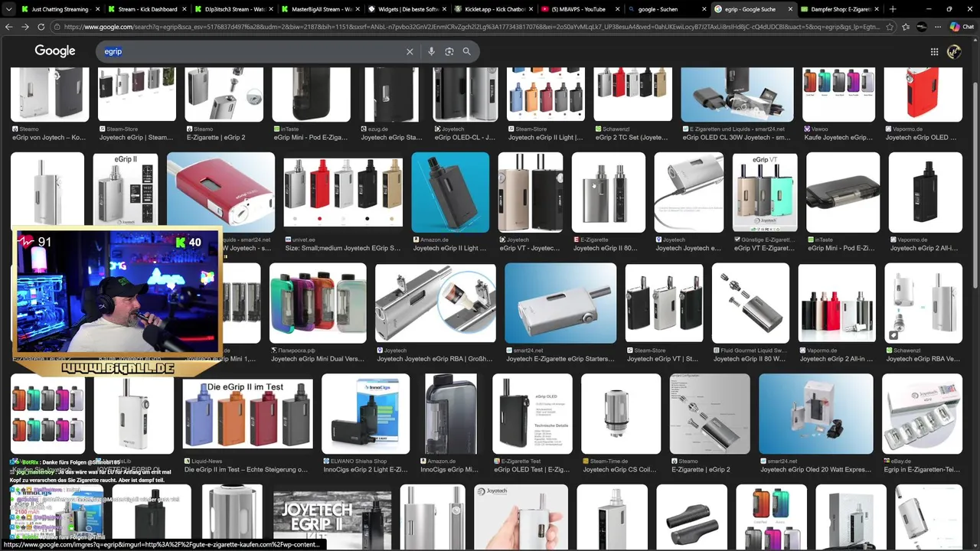Open 'Joyetech eGrip II 80 W' Fluid Gourmet link

pyautogui.click(x=750, y=359)
